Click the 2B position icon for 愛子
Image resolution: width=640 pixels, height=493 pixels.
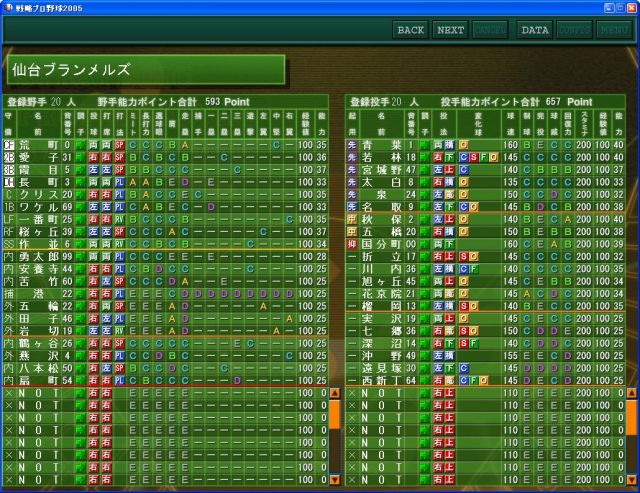coord(9,158)
